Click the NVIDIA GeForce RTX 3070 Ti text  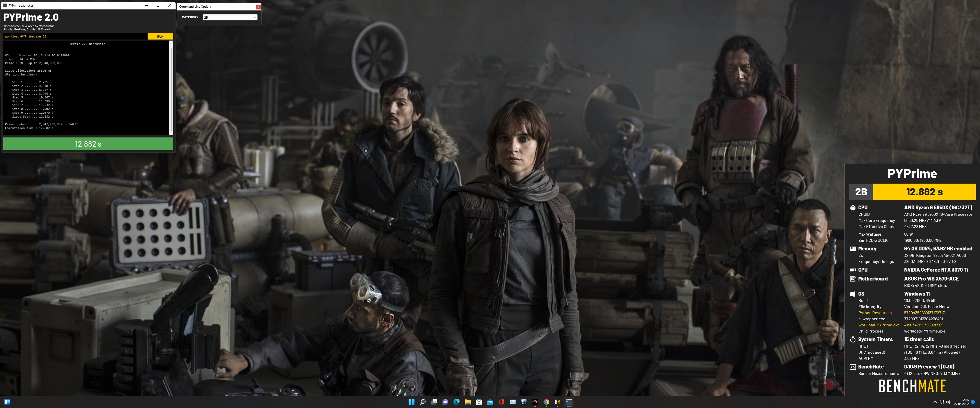pos(936,270)
